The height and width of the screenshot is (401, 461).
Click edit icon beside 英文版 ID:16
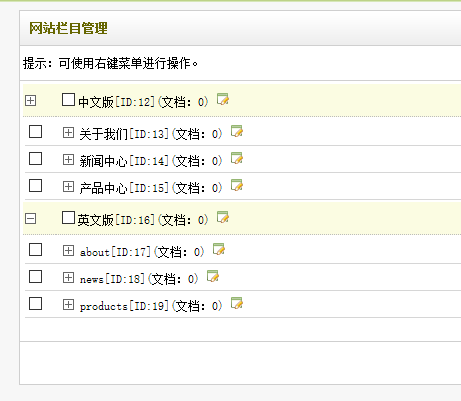tap(223, 217)
